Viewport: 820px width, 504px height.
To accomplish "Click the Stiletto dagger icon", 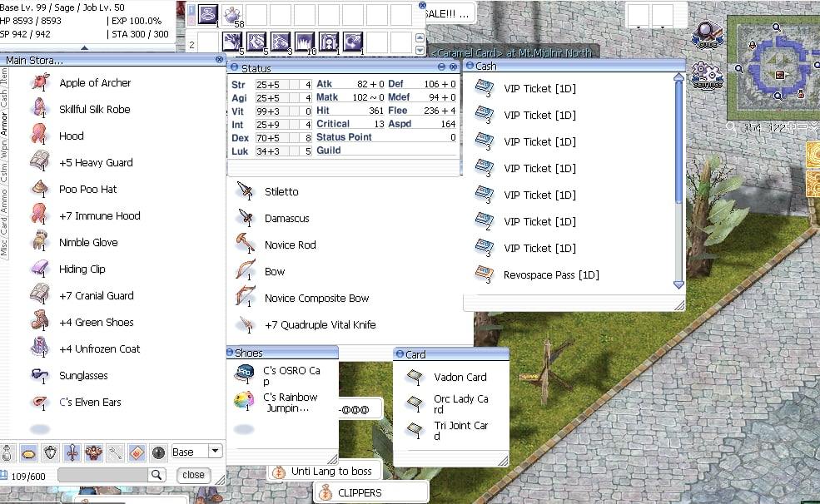I will pos(246,190).
